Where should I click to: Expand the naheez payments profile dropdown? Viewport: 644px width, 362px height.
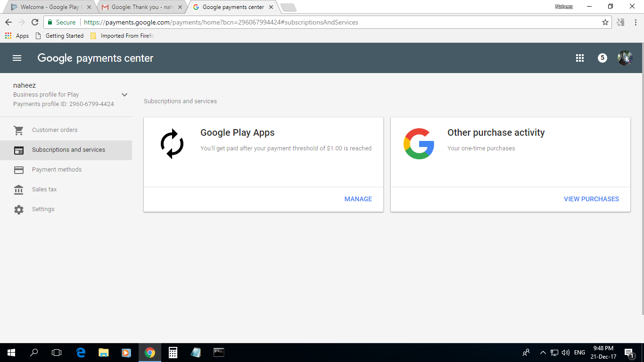124,95
